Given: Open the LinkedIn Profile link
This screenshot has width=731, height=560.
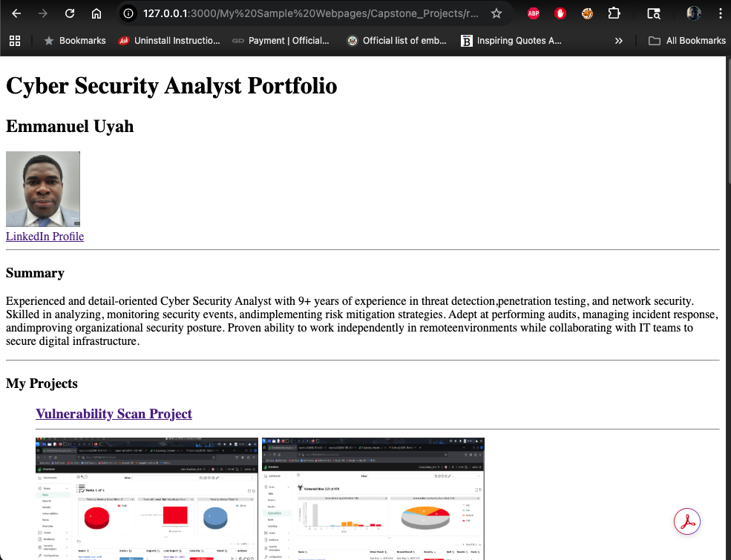Looking at the screenshot, I should tap(45, 237).
